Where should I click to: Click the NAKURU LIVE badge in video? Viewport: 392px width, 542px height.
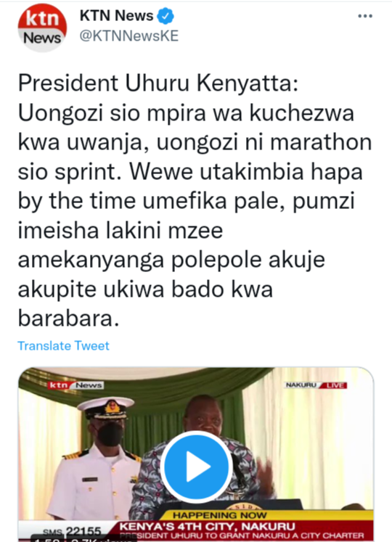click(316, 385)
